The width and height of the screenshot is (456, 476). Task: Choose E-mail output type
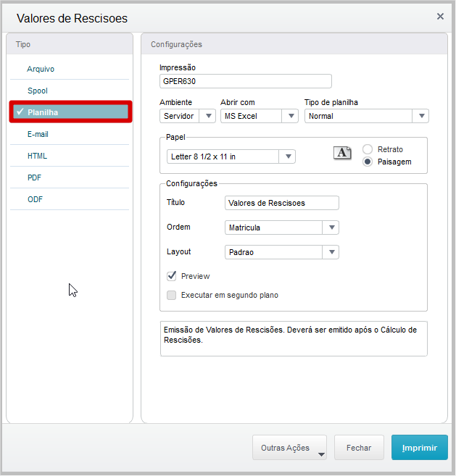point(70,134)
